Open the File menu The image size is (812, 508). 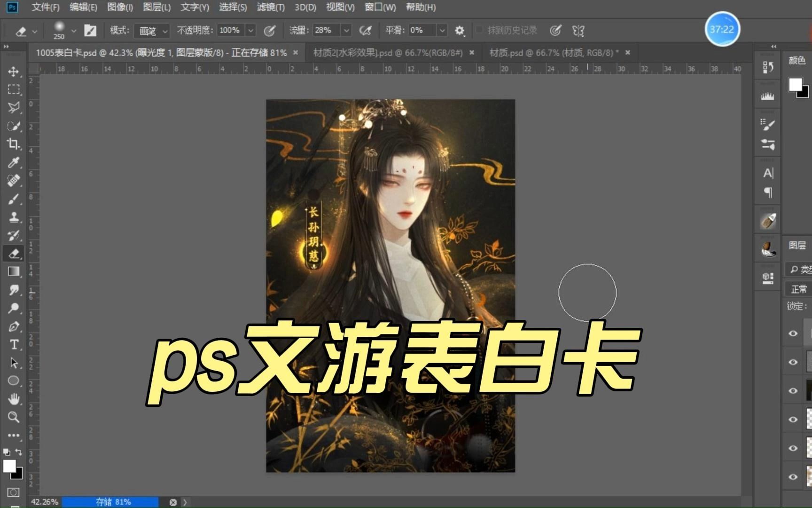point(46,7)
